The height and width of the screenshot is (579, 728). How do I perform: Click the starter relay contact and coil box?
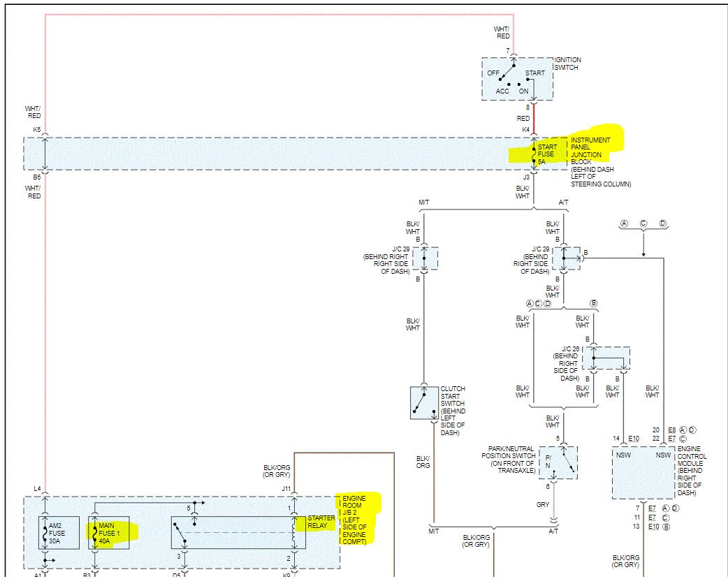[238, 533]
